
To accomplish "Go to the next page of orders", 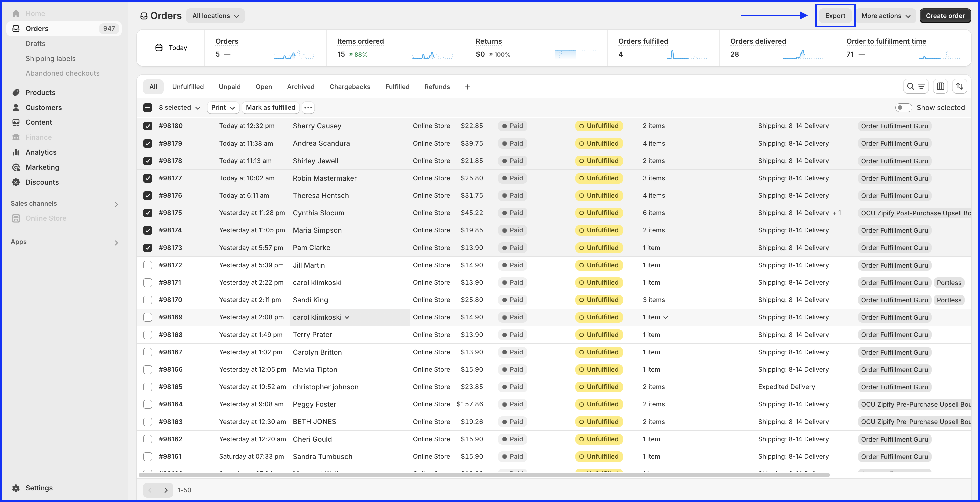I will 166,490.
